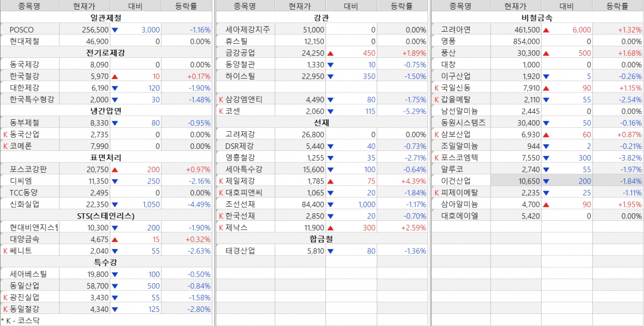Select TCC동양 stock name
This screenshot has height=326, width=644.
coord(24,192)
